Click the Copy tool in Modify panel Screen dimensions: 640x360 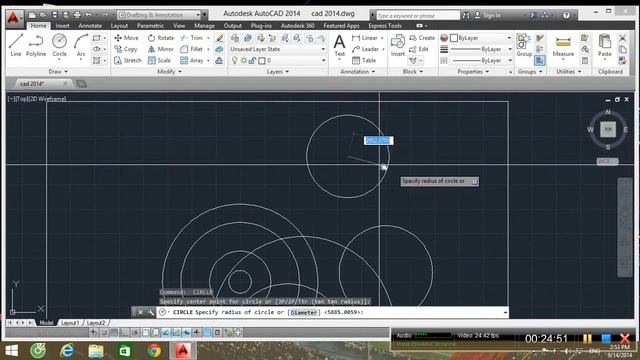pyautogui.click(x=126, y=49)
